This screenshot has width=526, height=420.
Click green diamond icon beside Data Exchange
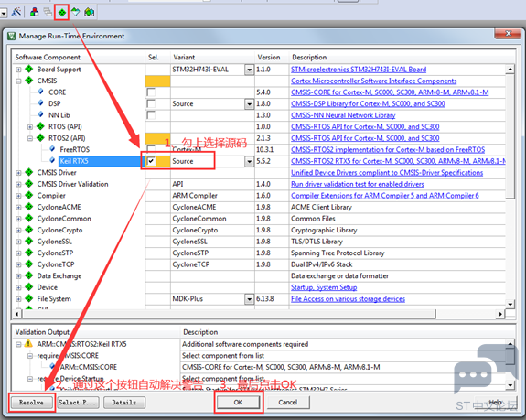pos(29,275)
